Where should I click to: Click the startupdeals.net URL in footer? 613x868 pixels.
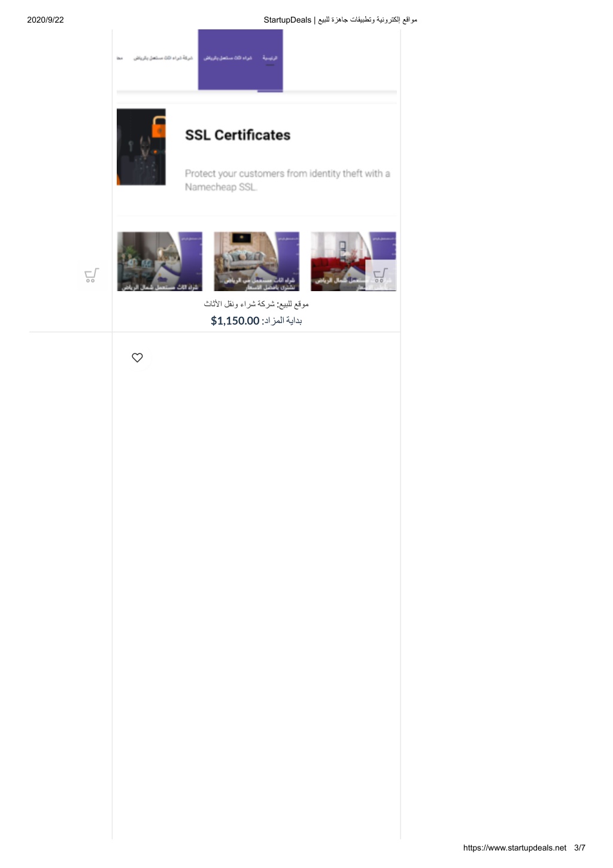tap(515, 848)
